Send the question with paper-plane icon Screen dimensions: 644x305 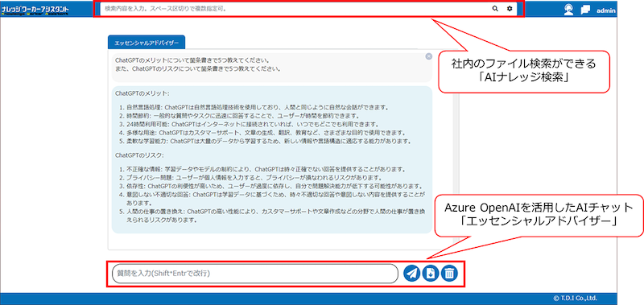(x=412, y=273)
